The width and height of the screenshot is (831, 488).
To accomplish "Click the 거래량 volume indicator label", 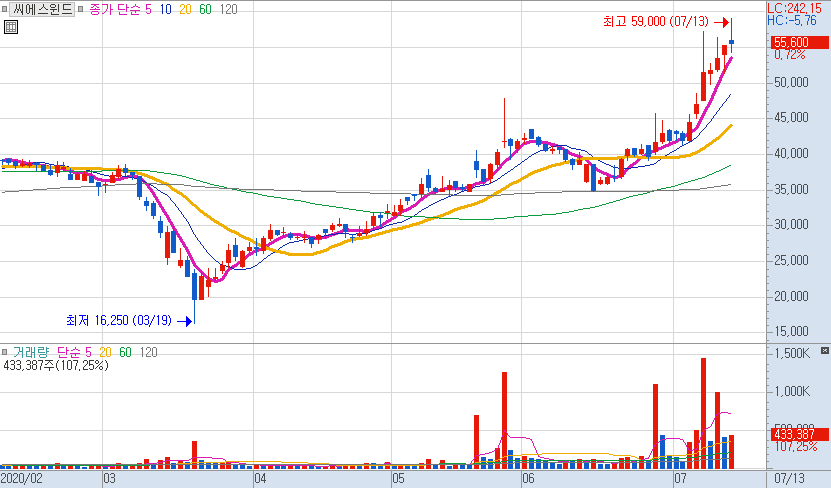I will [31, 352].
